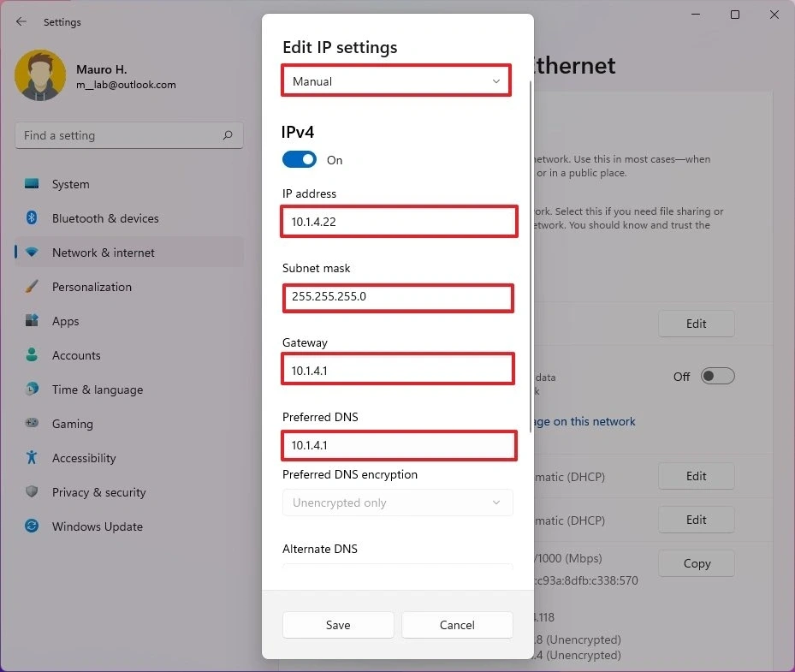Click the Accessibility icon
Viewport: 795px width, 672px height.
click(31, 458)
